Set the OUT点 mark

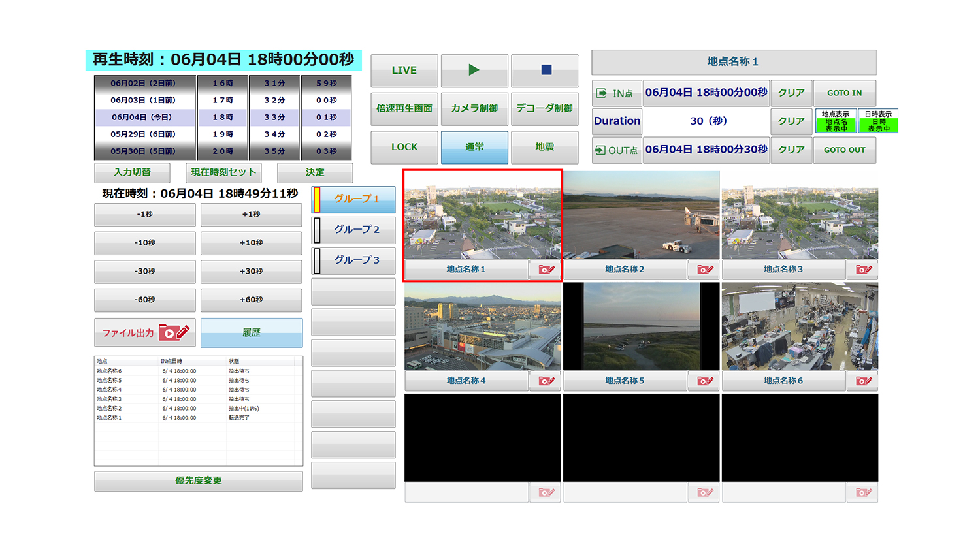617,150
